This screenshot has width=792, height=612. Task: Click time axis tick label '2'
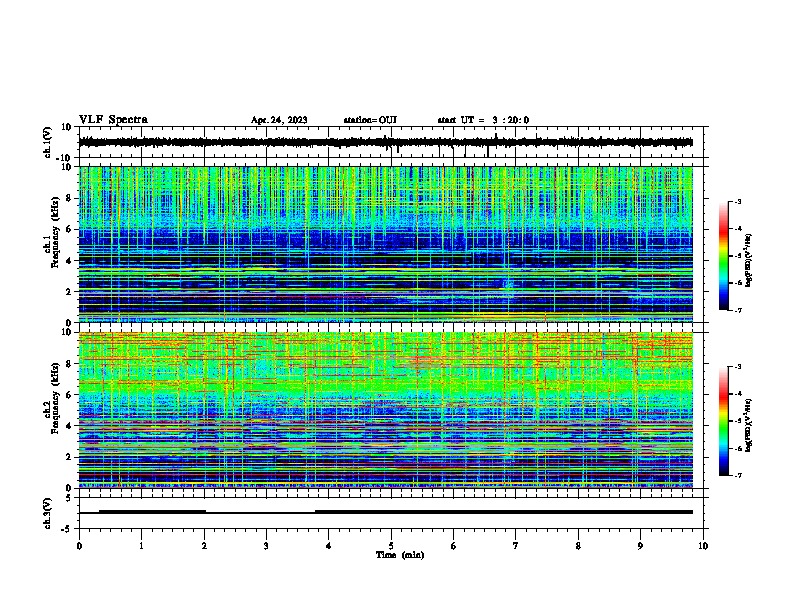pos(204,546)
